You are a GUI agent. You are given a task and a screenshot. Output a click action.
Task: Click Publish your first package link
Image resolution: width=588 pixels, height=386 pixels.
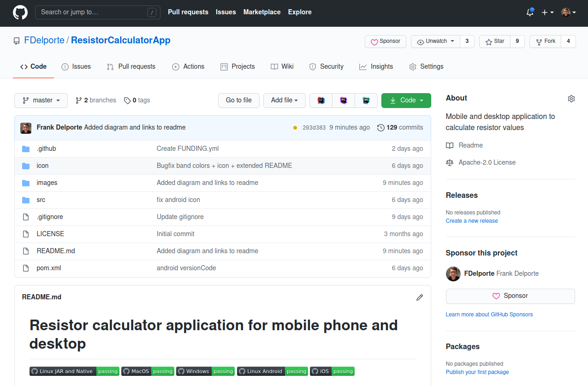coord(477,372)
